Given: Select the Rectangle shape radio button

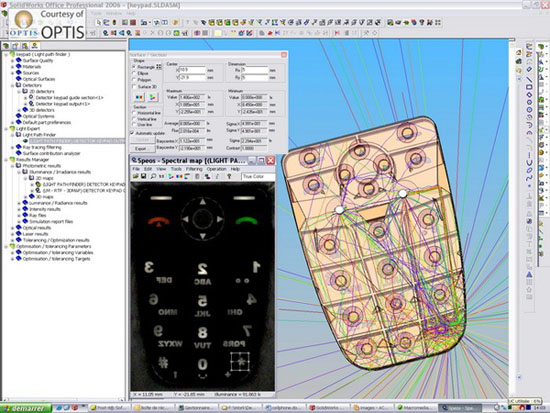Looking at the screenshot, I should point(134,67).
